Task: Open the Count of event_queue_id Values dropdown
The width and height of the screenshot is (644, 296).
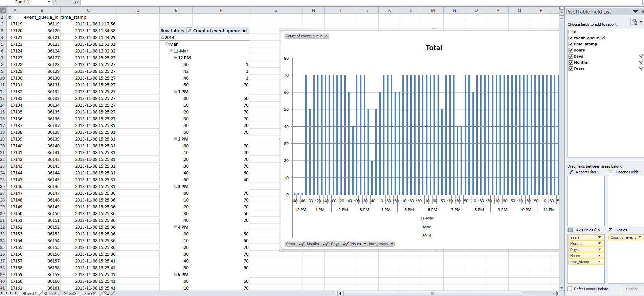Action: (640, 237)
